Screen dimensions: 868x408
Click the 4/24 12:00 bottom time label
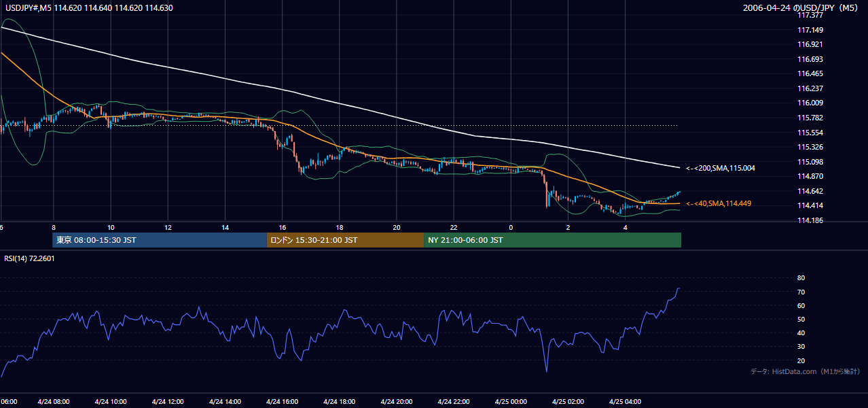click(168, 401)
